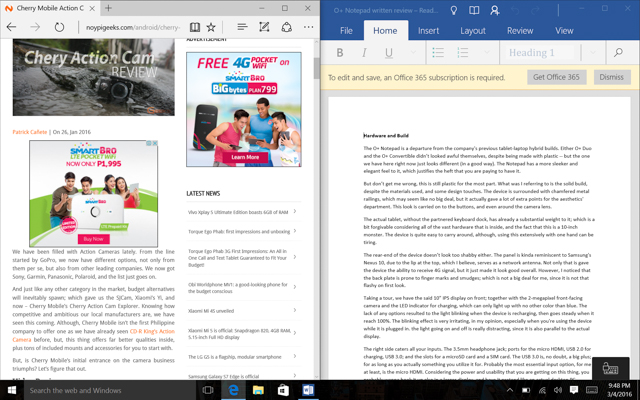Click the Get Office 365 button
Viewport: 640px width, 400px height.
point(556,77)
